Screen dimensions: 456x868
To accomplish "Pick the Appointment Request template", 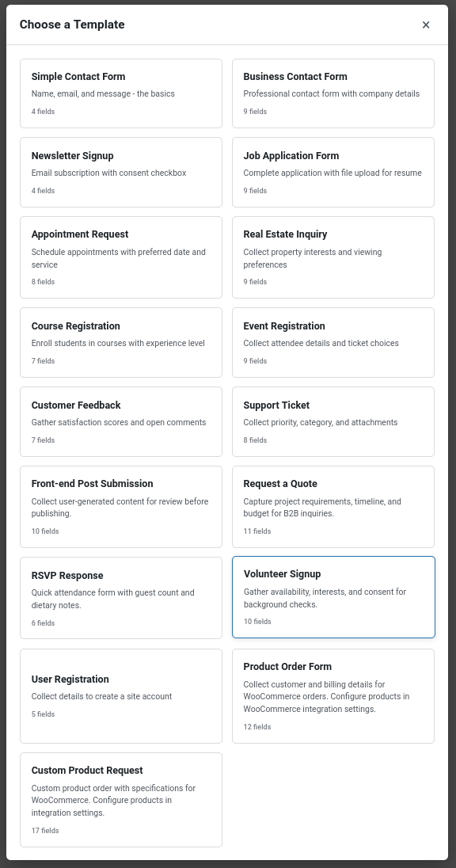I will [120, 257].
